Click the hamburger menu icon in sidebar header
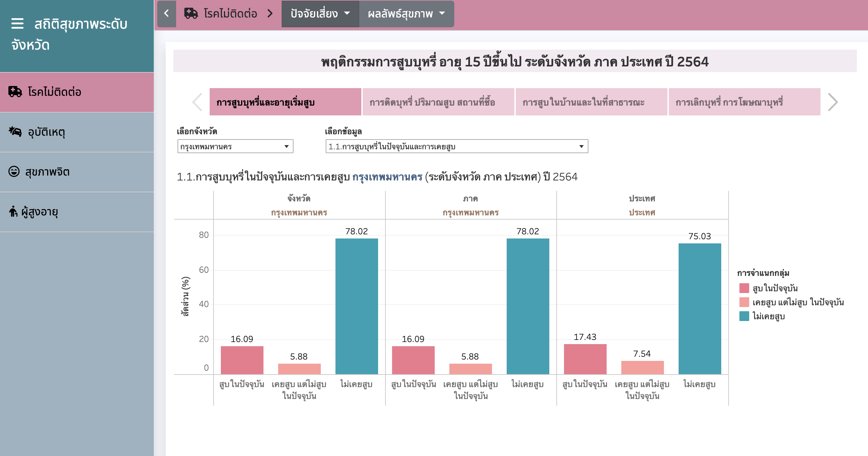868x456 pixels. tap(17, 24)
